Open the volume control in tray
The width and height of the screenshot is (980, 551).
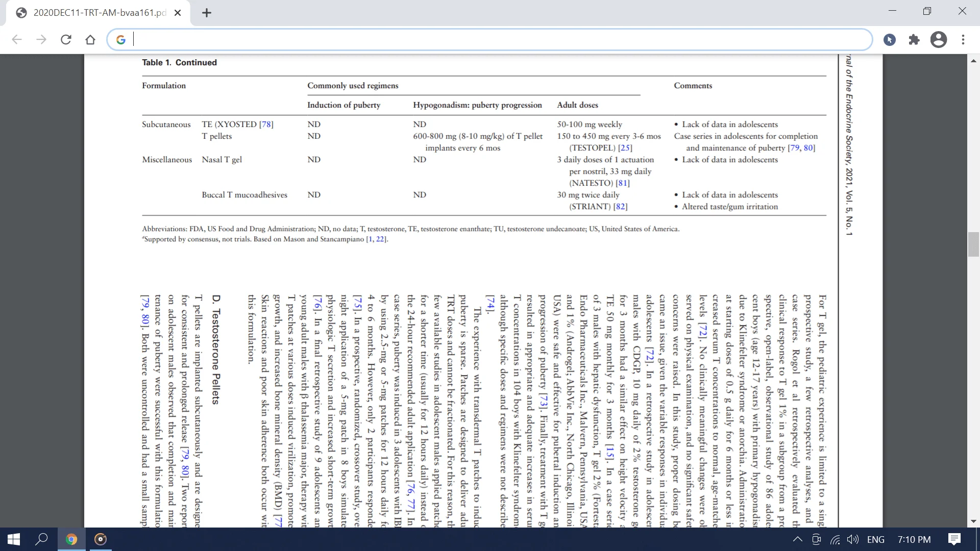pos(853,539)
